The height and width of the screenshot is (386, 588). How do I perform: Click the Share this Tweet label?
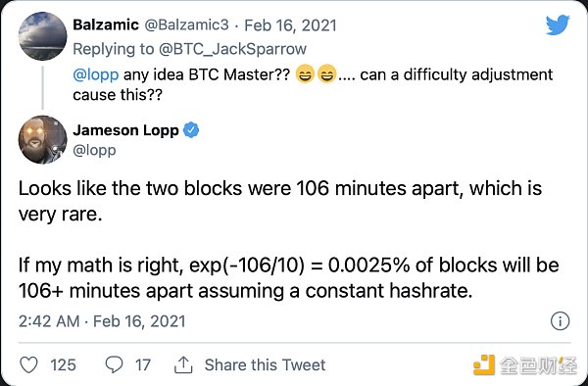(x=265, y=364)
